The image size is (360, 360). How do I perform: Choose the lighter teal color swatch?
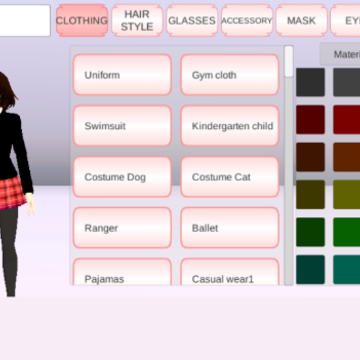(x=347, y=270)
